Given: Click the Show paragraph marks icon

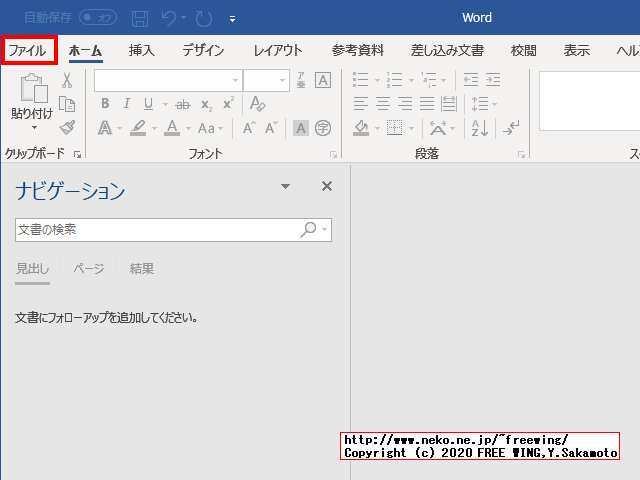Looking at the screenshot, I should (511, 128).
